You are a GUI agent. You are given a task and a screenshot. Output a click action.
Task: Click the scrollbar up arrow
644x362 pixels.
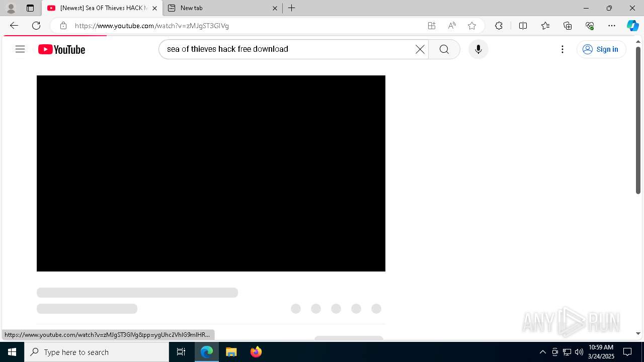coord(638,41)
